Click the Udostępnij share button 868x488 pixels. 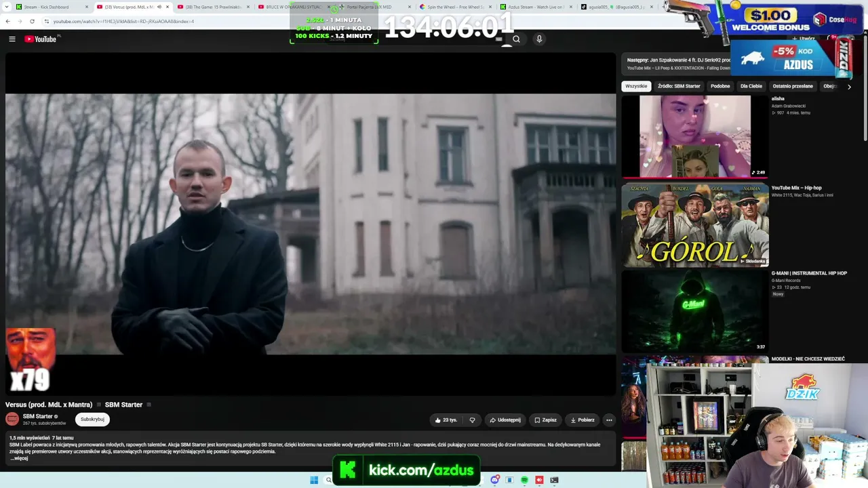(505, 420)
